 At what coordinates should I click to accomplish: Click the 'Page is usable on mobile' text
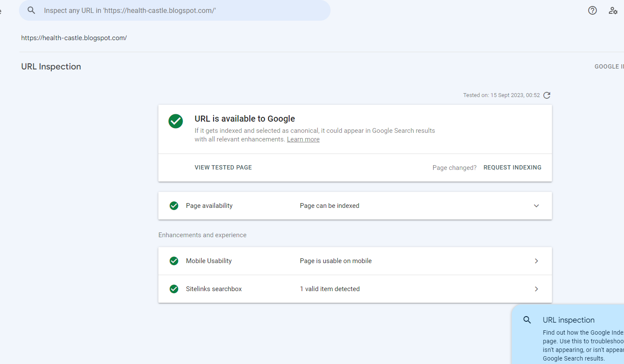(335, 261)
